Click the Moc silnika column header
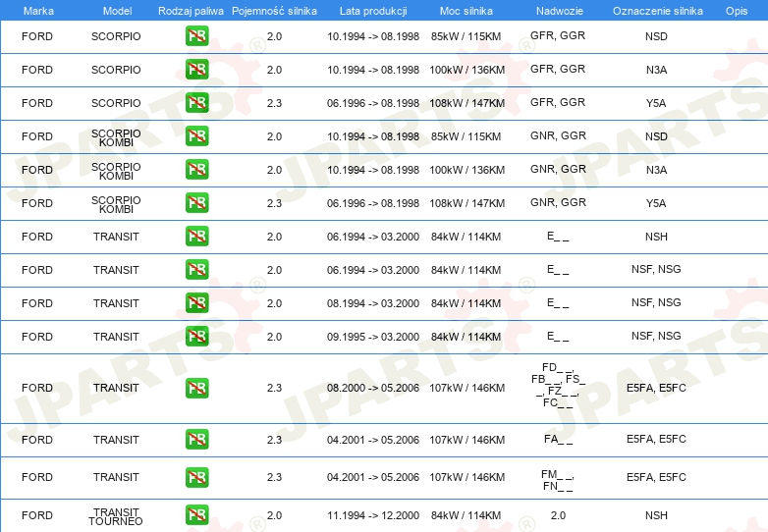Image resolution: width=768 pixels, height=532 pixels. pos(466,11)
